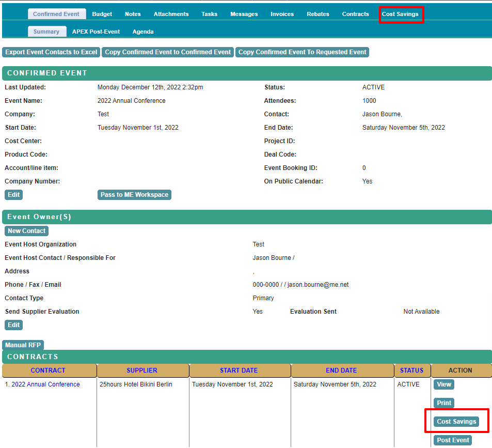Viewport: 492px width, 448px height.
Task: Click Copy Confirmed Event To Requested Event
Action: [302, 52]
